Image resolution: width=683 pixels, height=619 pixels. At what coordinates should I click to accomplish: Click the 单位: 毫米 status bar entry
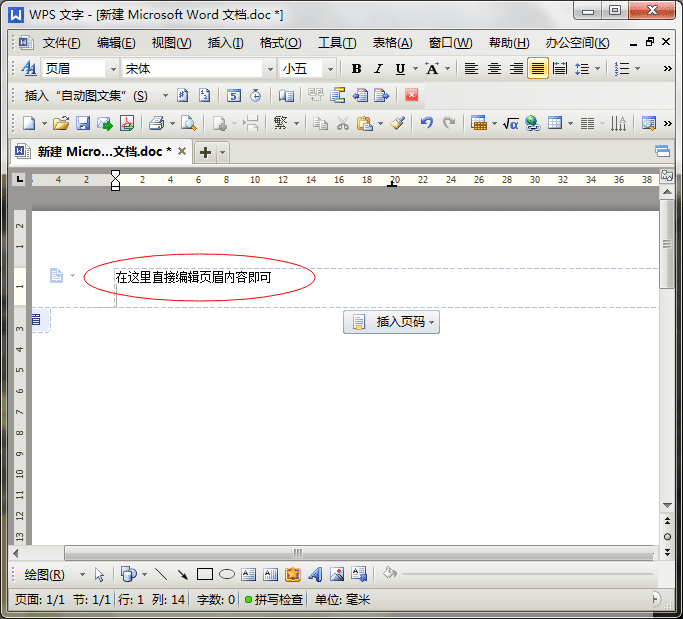point(342,600)
